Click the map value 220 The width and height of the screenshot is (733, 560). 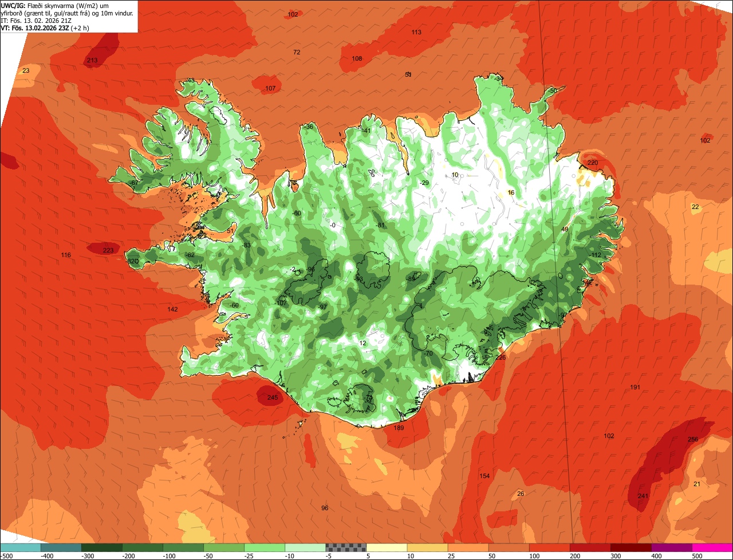pyautogui.click(x=593, y=163)
